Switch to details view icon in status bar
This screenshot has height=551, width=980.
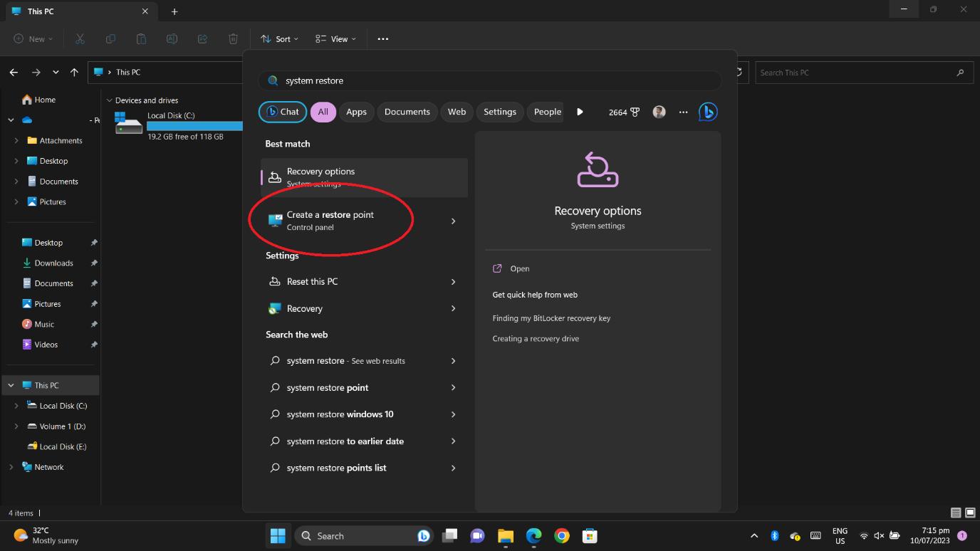click(x=956, y=513)
